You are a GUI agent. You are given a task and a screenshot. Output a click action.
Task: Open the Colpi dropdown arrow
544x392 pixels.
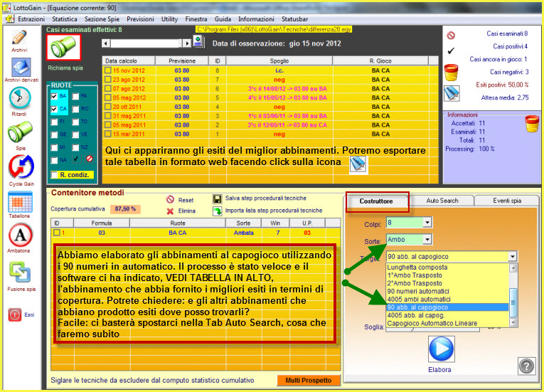[x=427, y=222]
